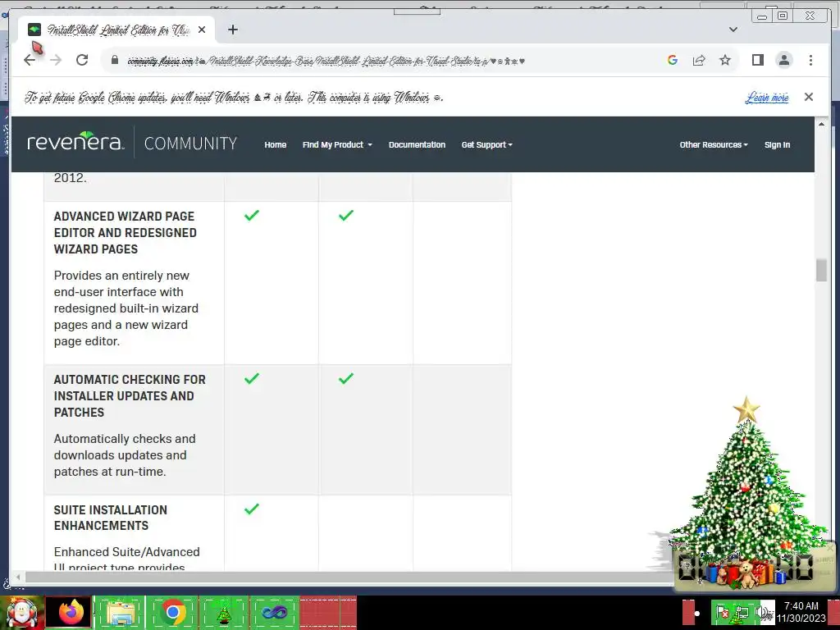Click the 'Provides an entirely new' description text

pos(126,308)
